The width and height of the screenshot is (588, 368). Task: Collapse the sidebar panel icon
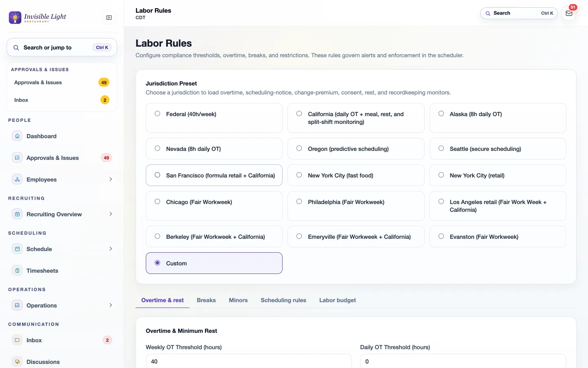click(x=109, y=18)
